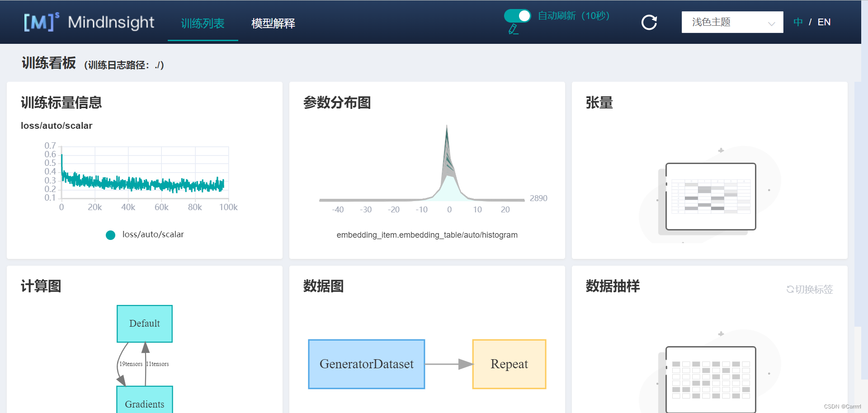The height and width of the screenshot is (413, 868).
Task: Click the 训练看板 page heading
Action: (49, 63)
